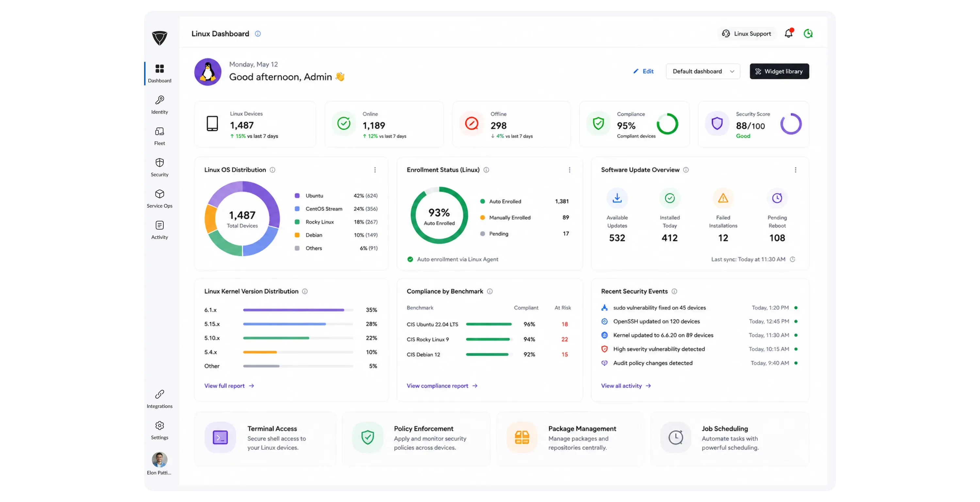Click the Linux Devices tablet icon
This screenshot has height=502, width=980.
[212, 123]
